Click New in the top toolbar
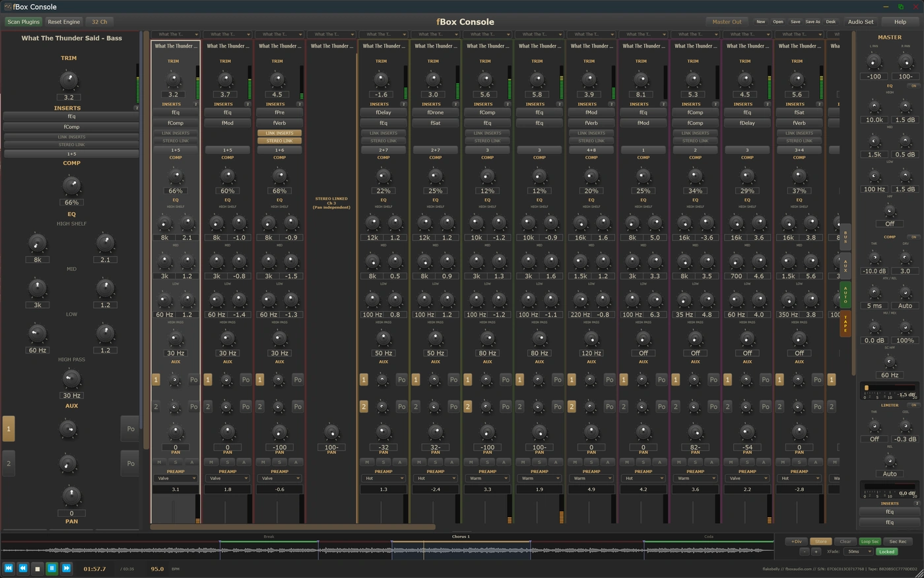 click(761, 22)
